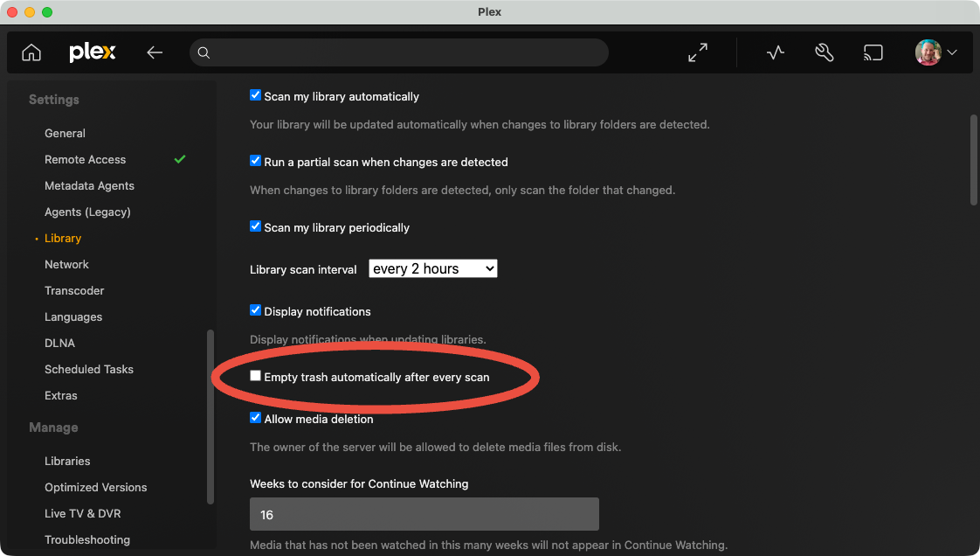Click "Library scan interval" label

click(x=303, y=269)
